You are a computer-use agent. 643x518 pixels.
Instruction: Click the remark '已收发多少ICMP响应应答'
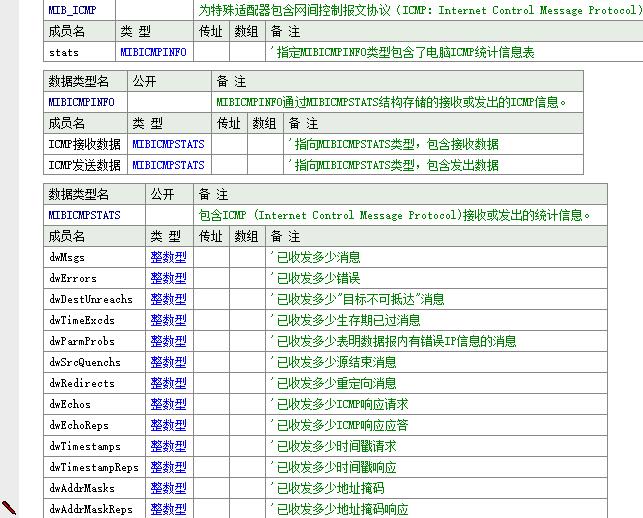click(x=339, y=425)
